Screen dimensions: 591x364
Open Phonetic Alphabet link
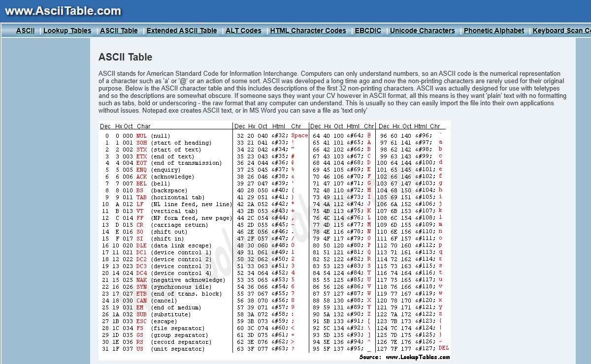(x=494, y=30)
